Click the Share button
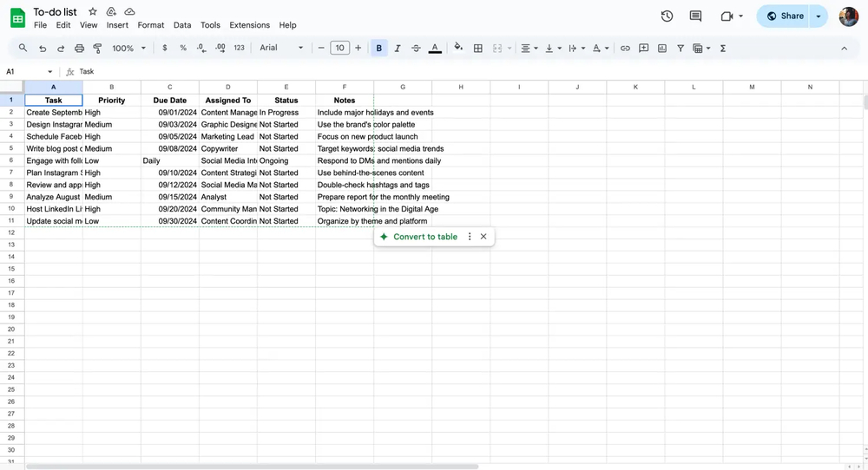 (x=785, y=16)
